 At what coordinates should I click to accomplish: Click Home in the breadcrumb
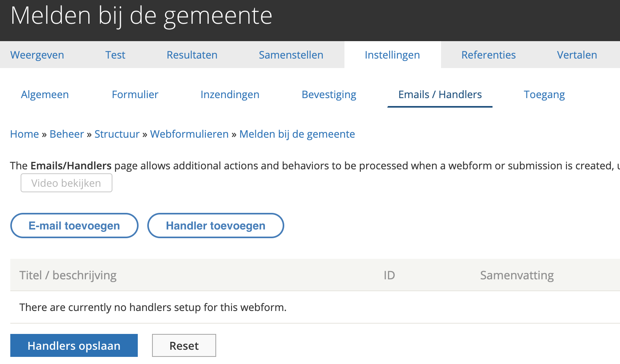point(25,134)
